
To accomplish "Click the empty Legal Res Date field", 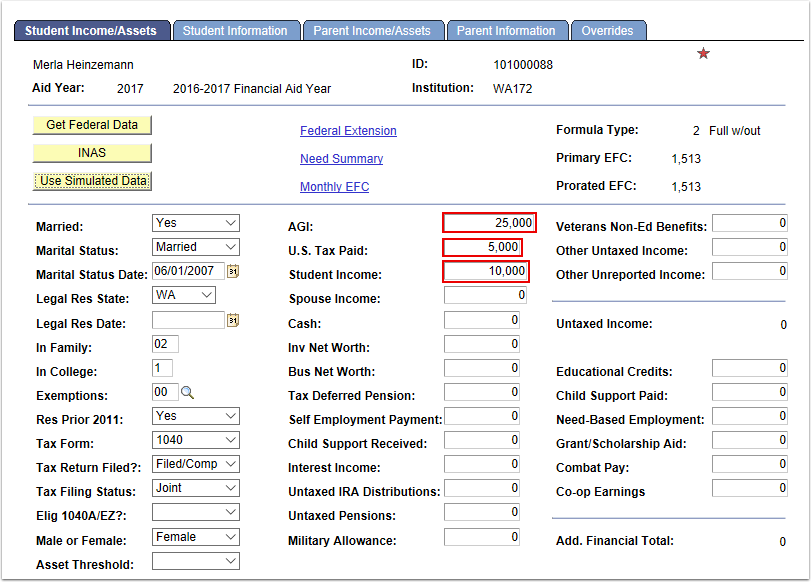I will pyautogui.click(x=188, y=320).
